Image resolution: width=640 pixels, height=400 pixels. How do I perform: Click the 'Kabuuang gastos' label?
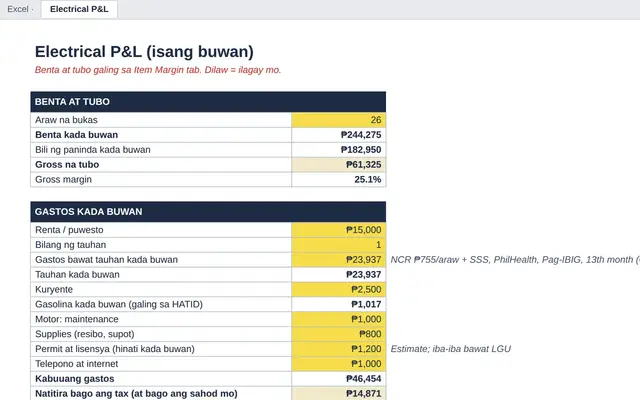coord(75,379)
